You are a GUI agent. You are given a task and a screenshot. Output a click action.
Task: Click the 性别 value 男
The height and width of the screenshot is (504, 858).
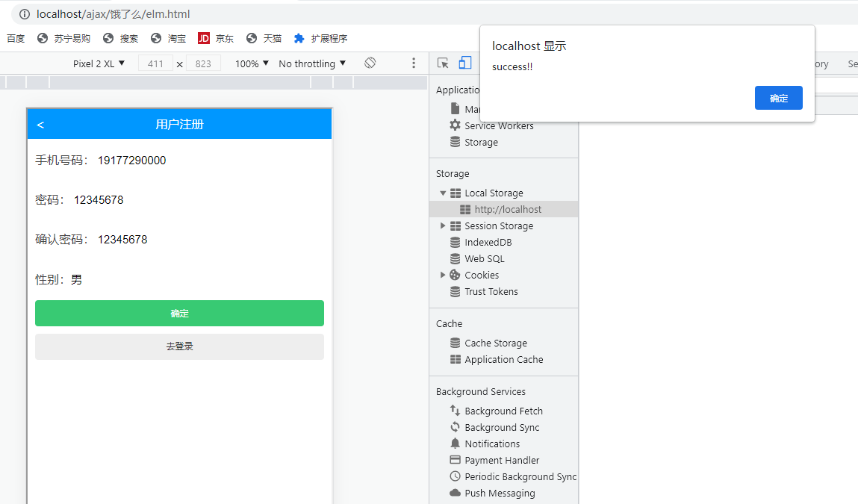click(76, 280)
